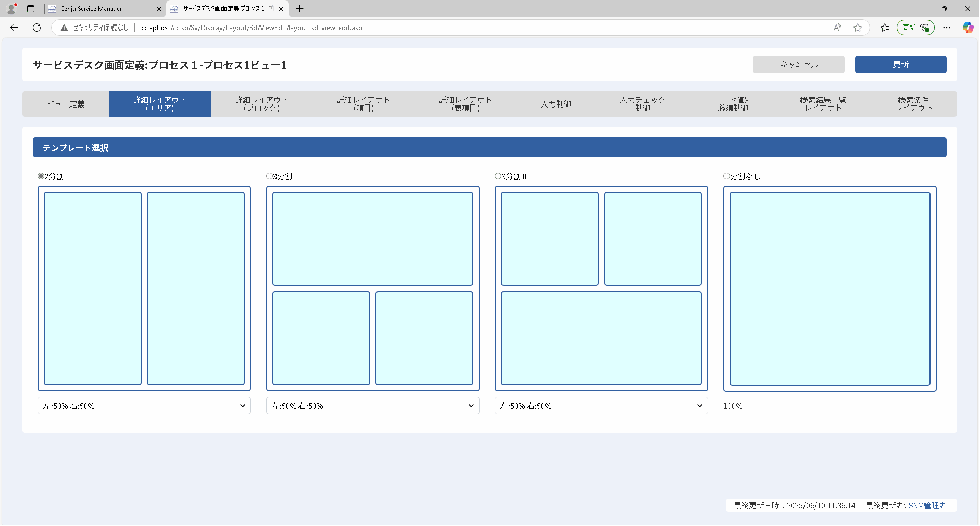Open the SSM管理者 user link
Image resolution: width=980 pixels, height=526 pixels.
927,505
